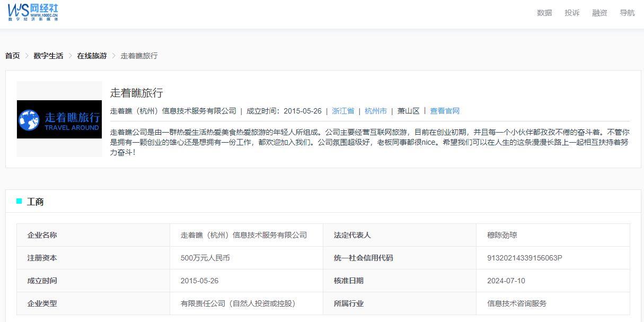The width and height of the screenshot is (644, 322).
Task: Open the 杭州市 city link
Action: [x=376, y=111]
